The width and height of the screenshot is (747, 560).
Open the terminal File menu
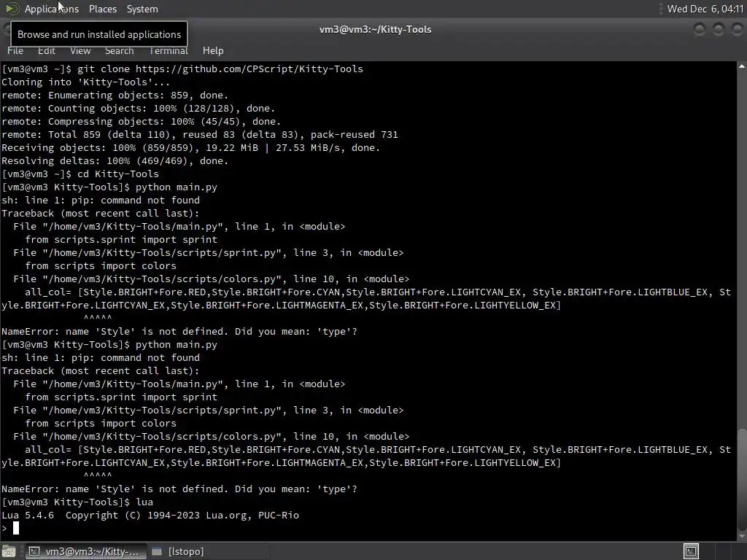pyautogui.click(x=15, y=50)
